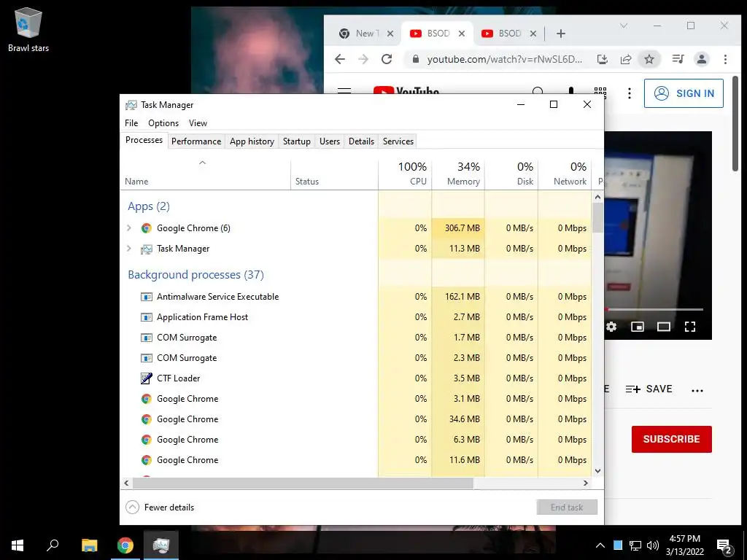Open the volume control in system tray
This screenshot has height=560, width=747.
coord(653,545)
